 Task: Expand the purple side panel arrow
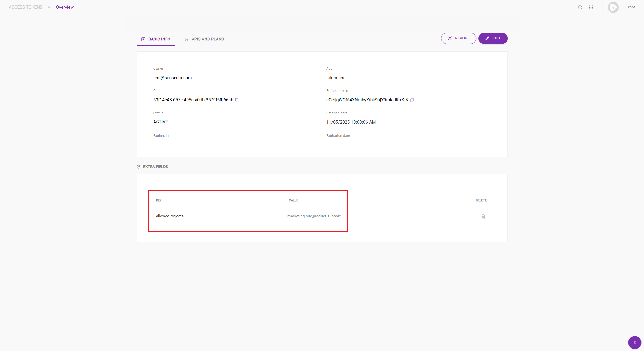pyautogui.click(x=634, y=342)
